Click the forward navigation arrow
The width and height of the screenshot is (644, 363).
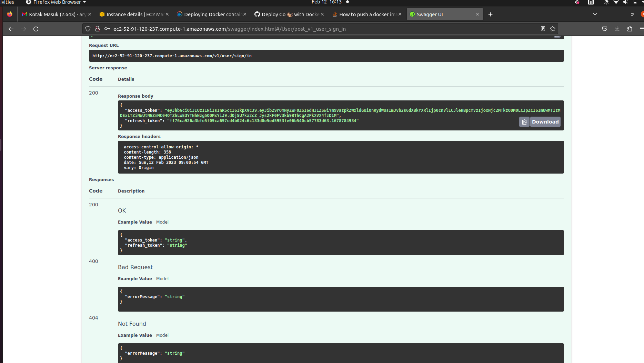point(23,29)
